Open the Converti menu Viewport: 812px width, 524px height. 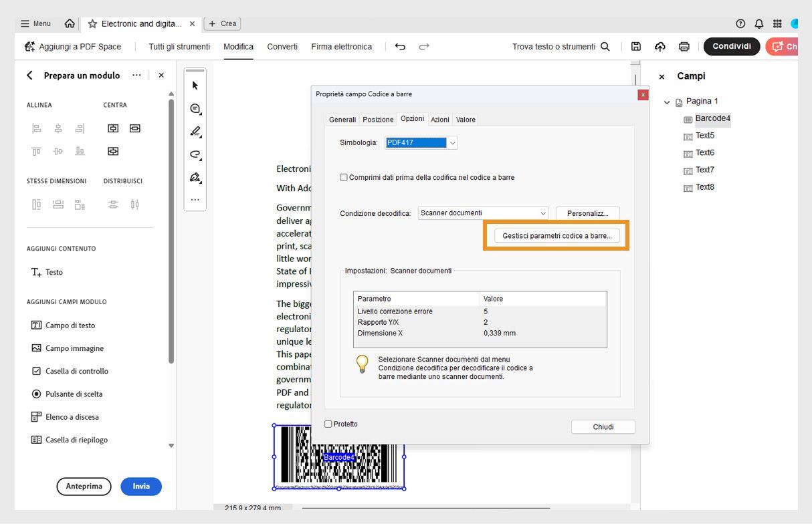pyautogui.click(x=282, y=47)
